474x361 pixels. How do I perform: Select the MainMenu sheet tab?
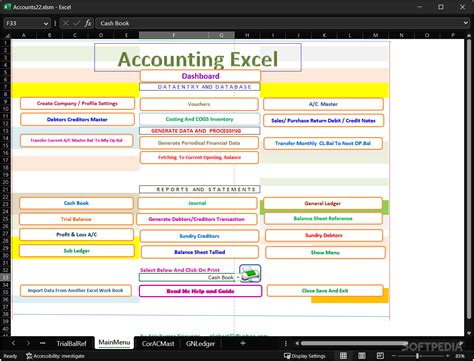[x=114, y=342]
